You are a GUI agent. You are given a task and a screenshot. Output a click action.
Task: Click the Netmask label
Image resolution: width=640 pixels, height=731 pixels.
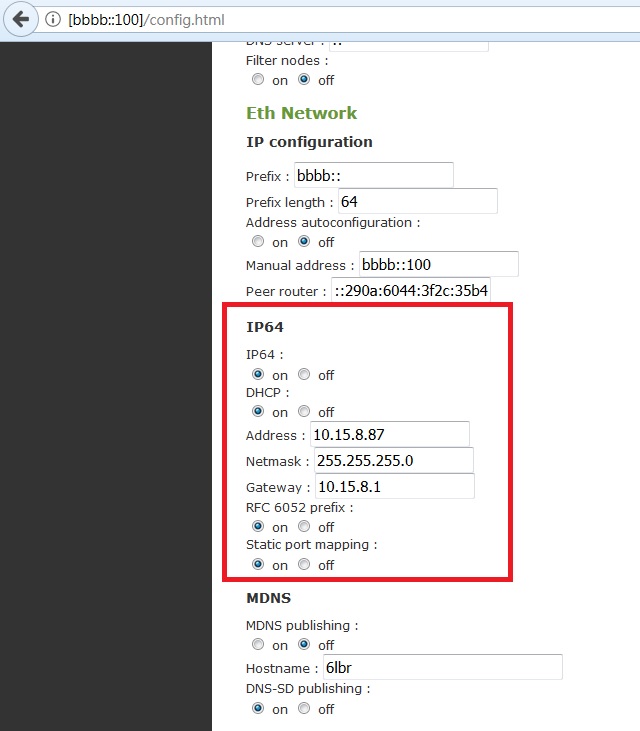(x=278, y=462)
